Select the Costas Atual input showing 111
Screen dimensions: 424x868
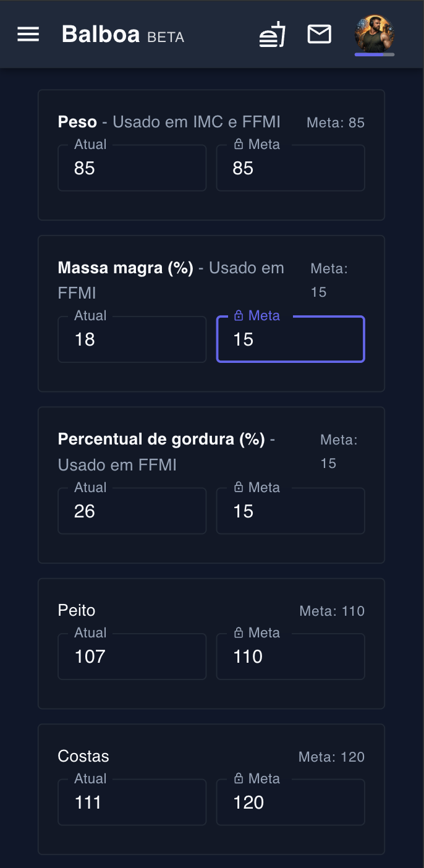click(x=132, y=802)
